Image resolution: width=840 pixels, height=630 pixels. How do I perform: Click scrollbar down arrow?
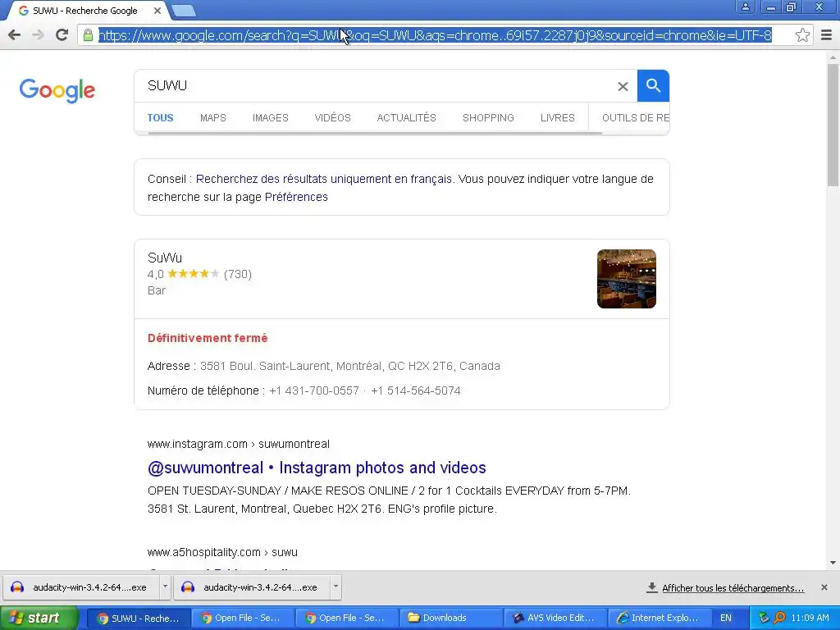[833, 563]
